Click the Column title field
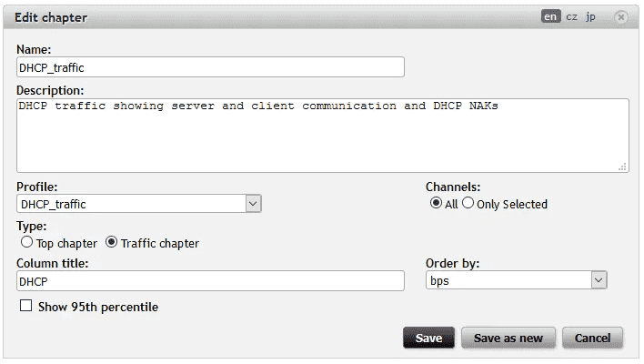Image resolution: width=644 pixels, height=364 pixels. (x=210, y=281)
